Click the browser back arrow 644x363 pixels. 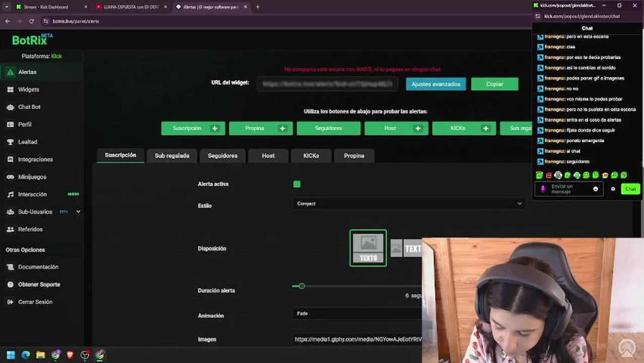[7, 21]
